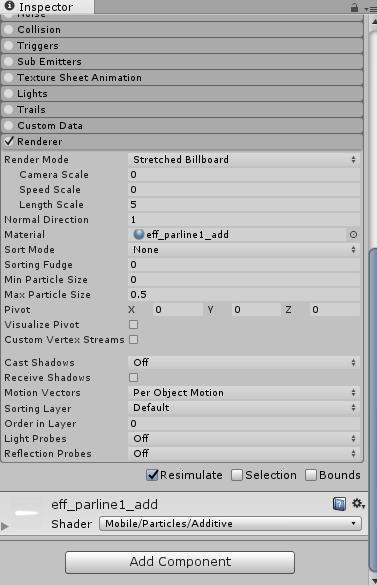Tick the Bounds checkbox

[311, 475]
